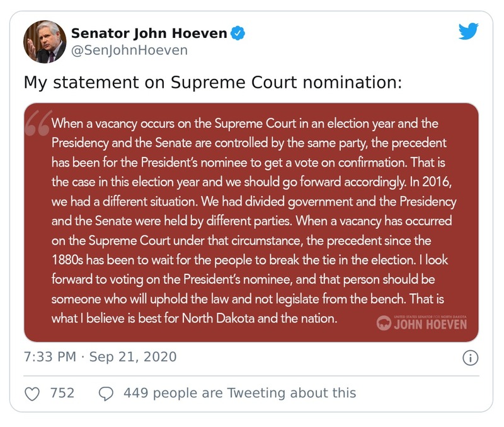
Task: Click the Twitter bird logo
Action: coord(468,31)
